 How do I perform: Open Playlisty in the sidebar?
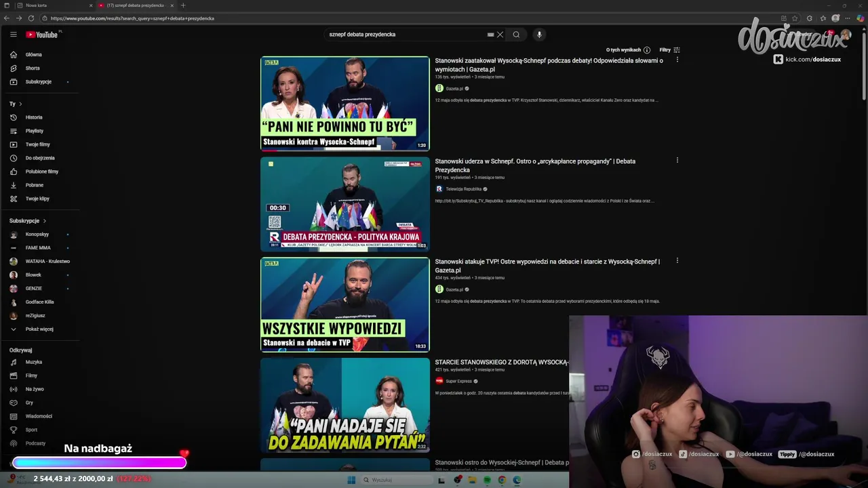click(x=35, y=131)
